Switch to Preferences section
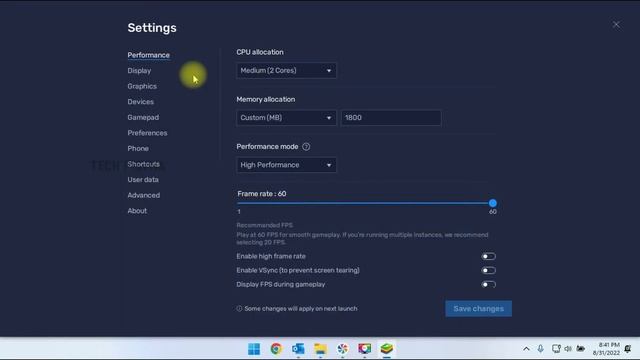The image size is (640, 360). click(147, 133)
